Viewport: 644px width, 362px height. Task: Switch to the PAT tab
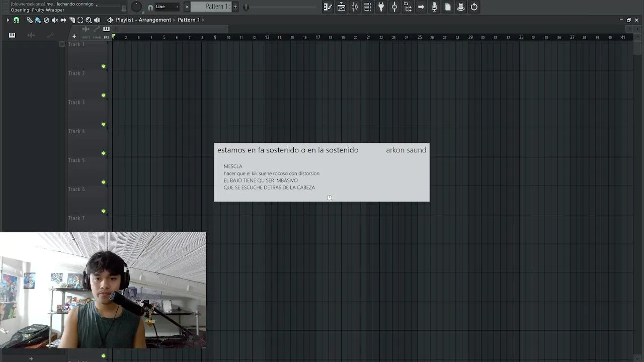pos(106,37)
